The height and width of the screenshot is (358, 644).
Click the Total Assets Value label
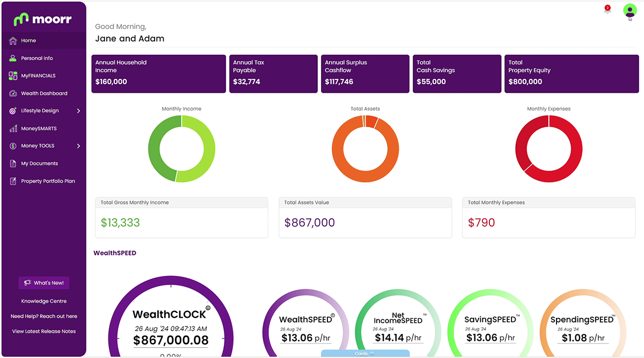(x=306, y=202)
